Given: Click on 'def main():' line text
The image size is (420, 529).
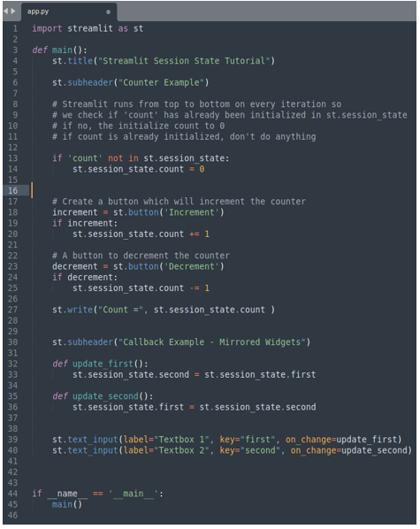Looking at the screenshot, I should pyautogui.click(x=60, y=50).
